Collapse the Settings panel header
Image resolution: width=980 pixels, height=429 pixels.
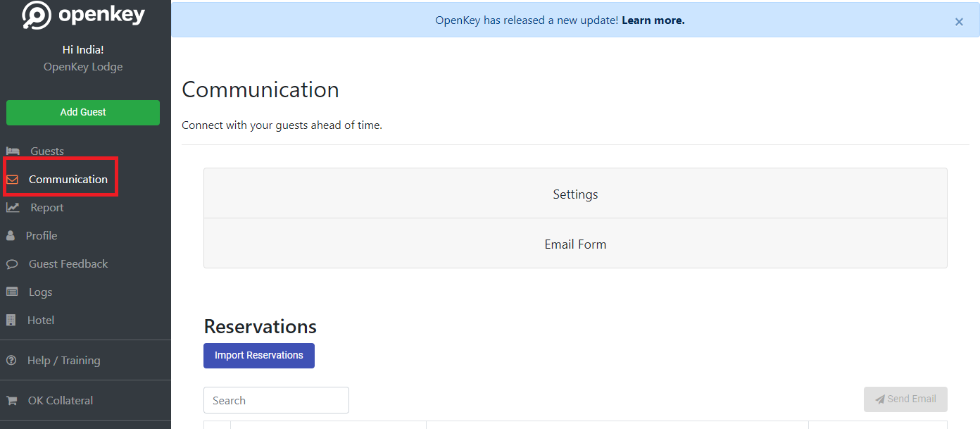click(574, 194)
